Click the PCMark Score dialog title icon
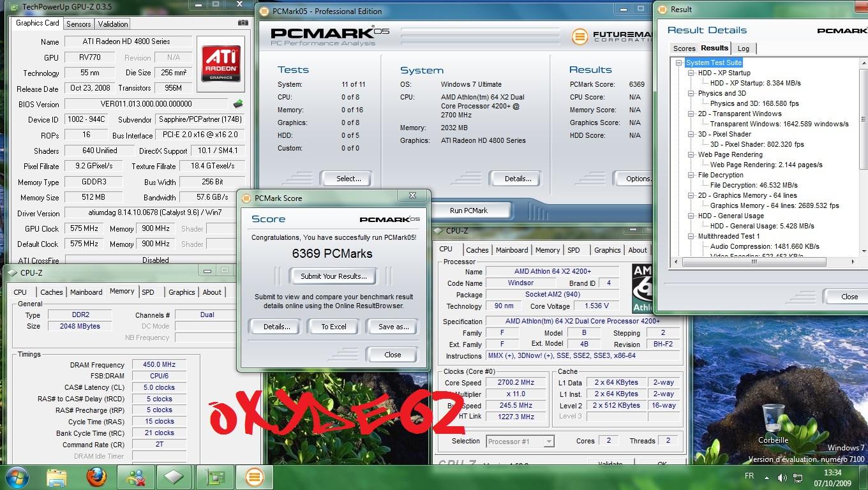The image size is (868, 490). click(x=246, y=198)
